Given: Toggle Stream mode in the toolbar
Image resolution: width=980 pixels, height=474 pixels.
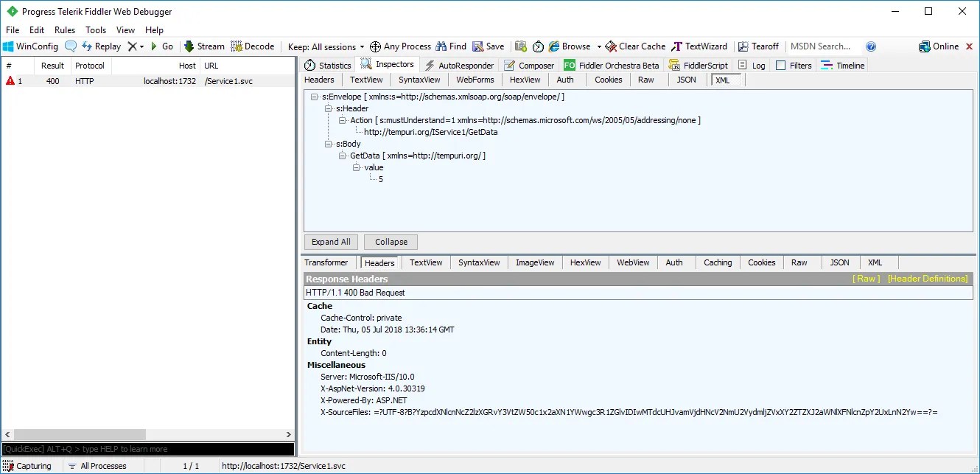Looking at the screenshot, I should (x=204, y=46).
